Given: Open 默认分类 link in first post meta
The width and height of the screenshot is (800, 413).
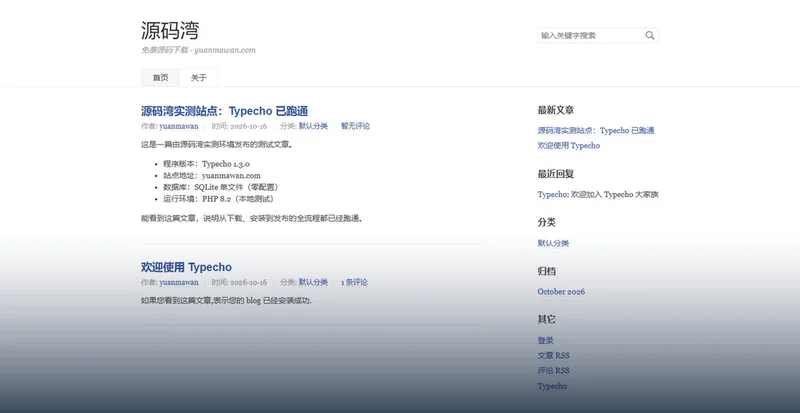Looking at the screenshot, I should 313,126.
